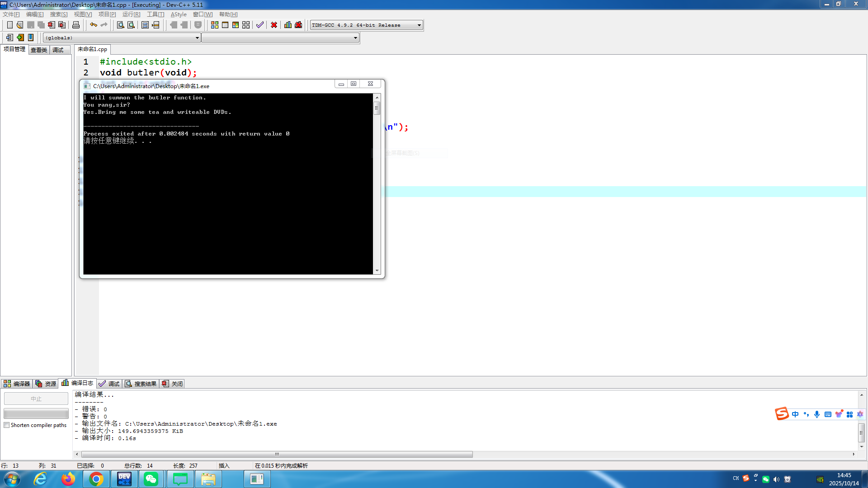Click the Find magnifier icon

(120, 25)
